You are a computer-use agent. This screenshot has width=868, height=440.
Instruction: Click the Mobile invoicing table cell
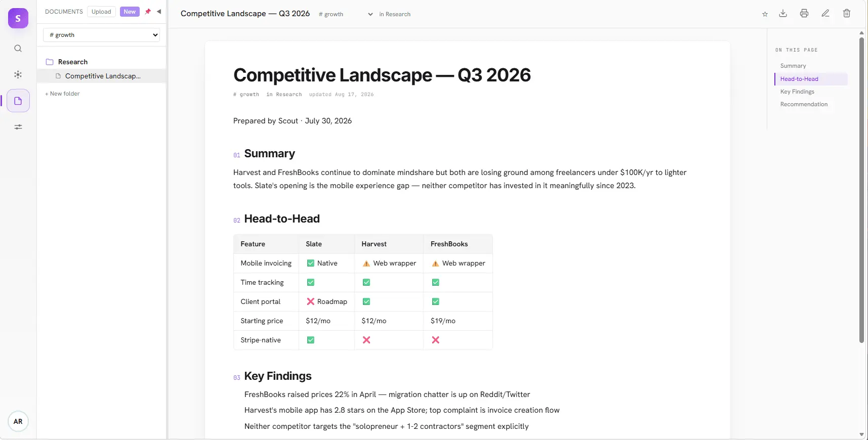point(266,263)
